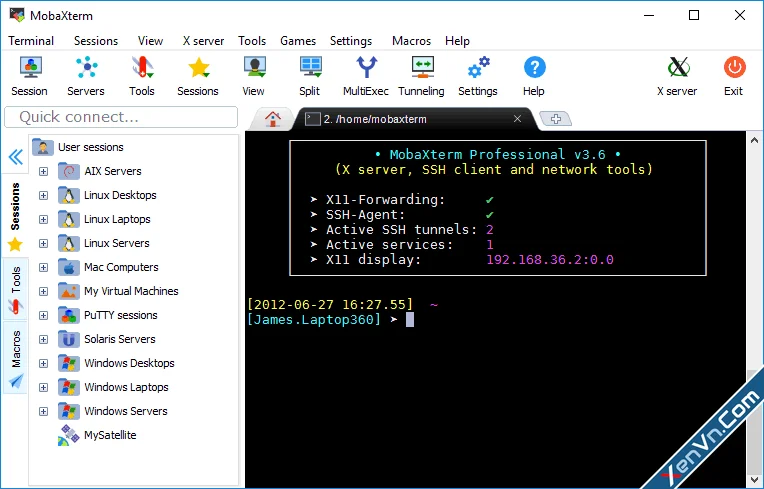Viewport: 764px width, 489px height.
Task: Expand the PuTTY sessions node
Action: (43, 316)
